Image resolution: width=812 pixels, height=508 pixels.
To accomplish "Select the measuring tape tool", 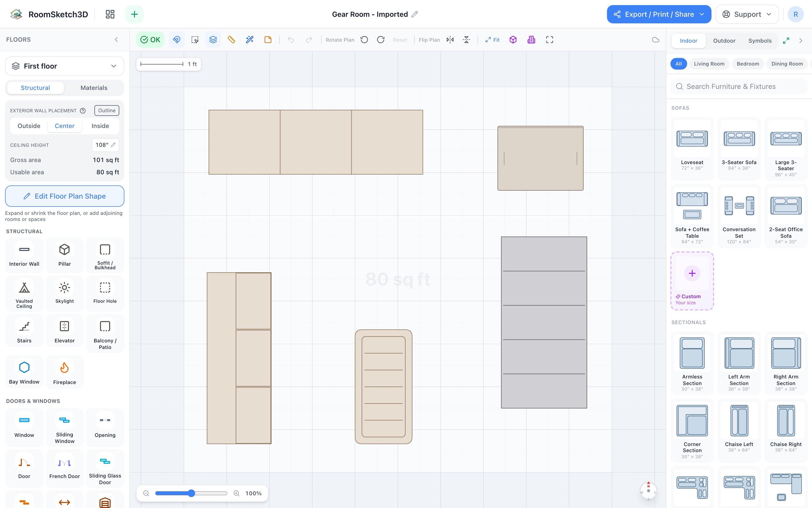I will point(231,40).
